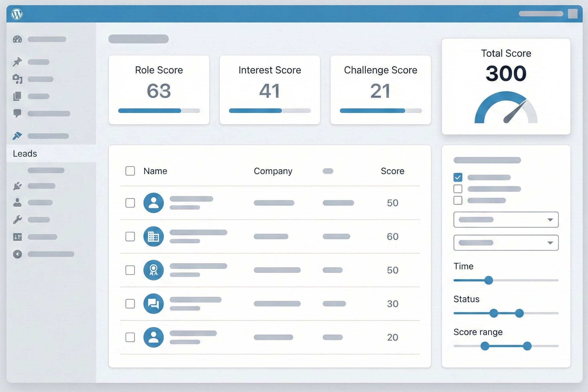This screenshot has height=392, width=588.
Task: Click the Tools wrench sidebar icon
Action: [17, 220]
